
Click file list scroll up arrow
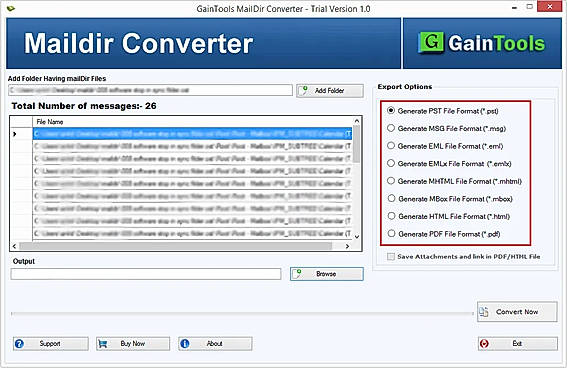click(x=357, y=121)
